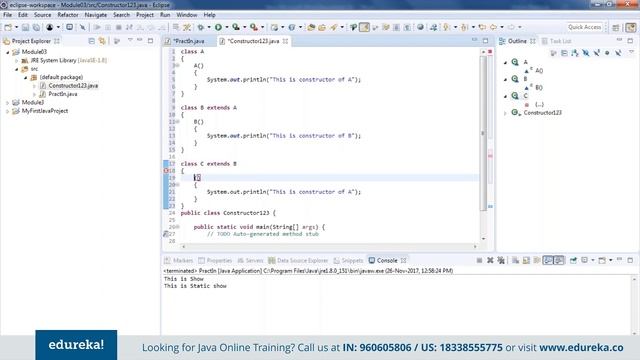Open the File menu
This screenshot has height=360, width=640.
(7, 15)
